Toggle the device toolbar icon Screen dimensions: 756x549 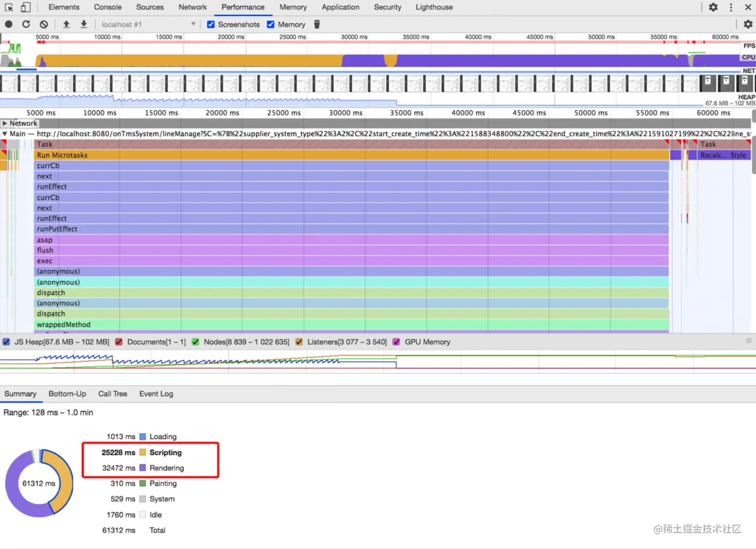point(25,7)
